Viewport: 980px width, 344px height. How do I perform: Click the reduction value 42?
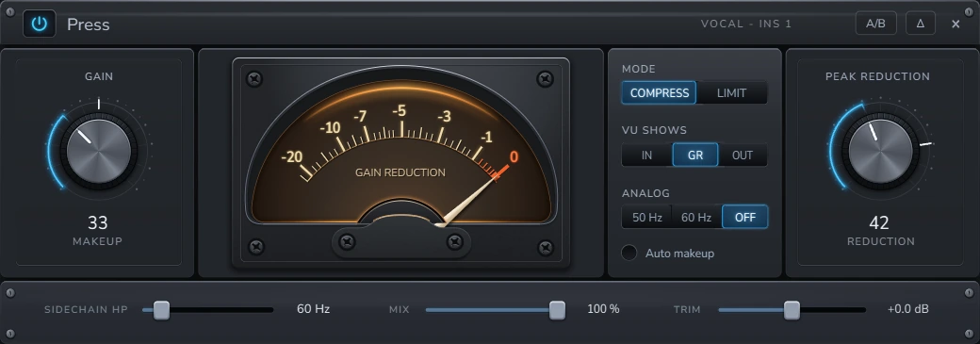pos(879,222)
